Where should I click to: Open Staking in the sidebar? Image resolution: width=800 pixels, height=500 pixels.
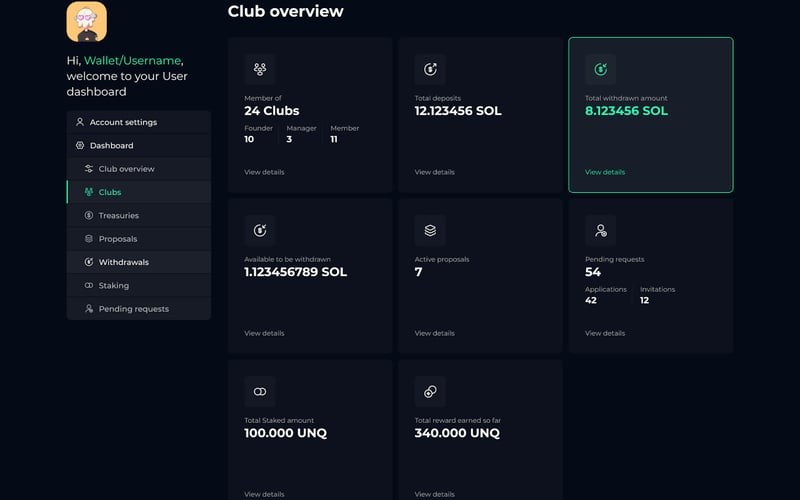[x=139, y=285]
